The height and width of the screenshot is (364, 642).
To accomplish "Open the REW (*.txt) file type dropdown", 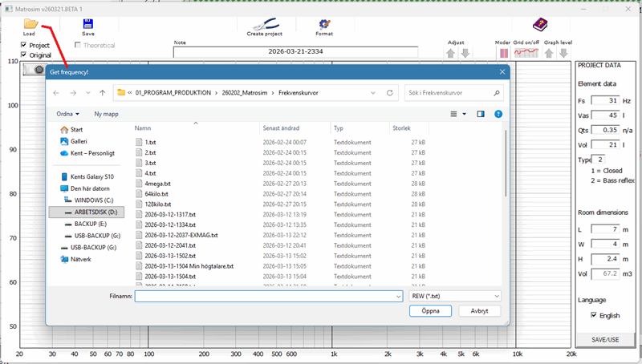I will click(x=455, y=296).
